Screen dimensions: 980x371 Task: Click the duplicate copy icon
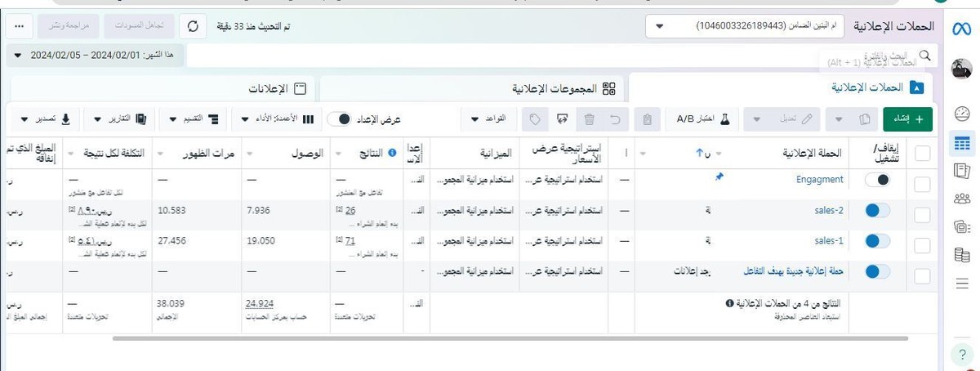click(864, 119)
